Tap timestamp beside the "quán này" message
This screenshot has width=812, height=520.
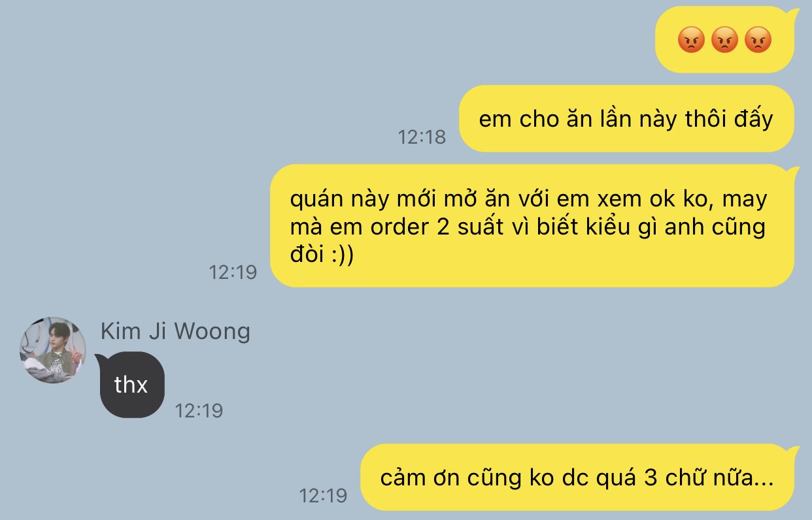click(x=233, y=272)
